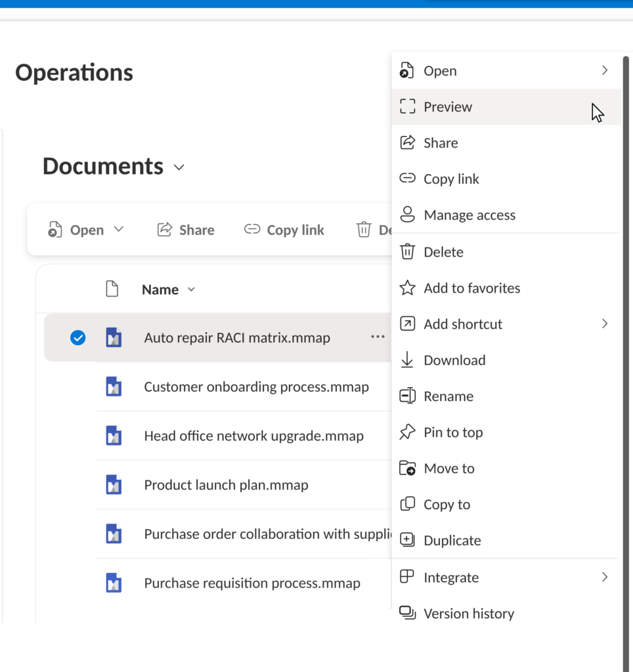Open Purchase order collaboration with suppliers file
The image size is (633, 672).
tap(268, 534)
